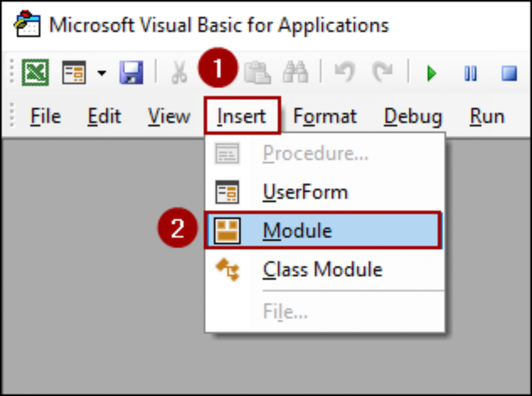Click the Redo toolbar icon

pyautogui.click(x=383, y=72)
